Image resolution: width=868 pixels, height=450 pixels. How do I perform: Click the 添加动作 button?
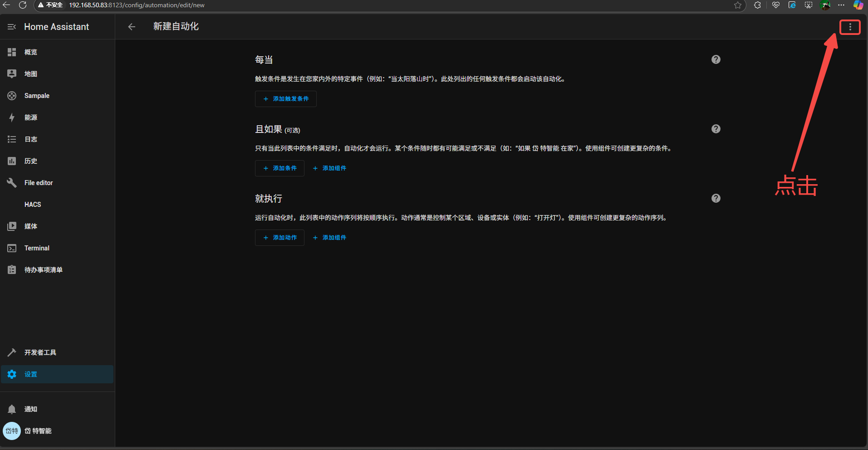click(x=280, y=238)
